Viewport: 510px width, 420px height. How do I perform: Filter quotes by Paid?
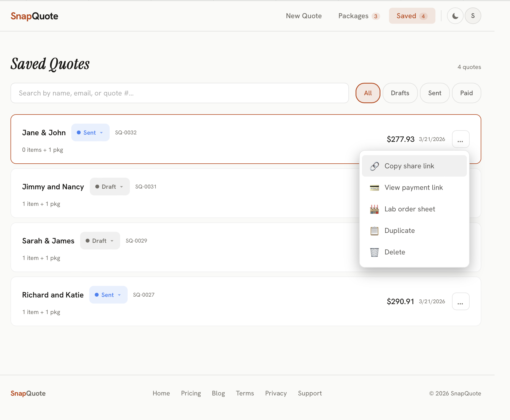tap(466, 93)
